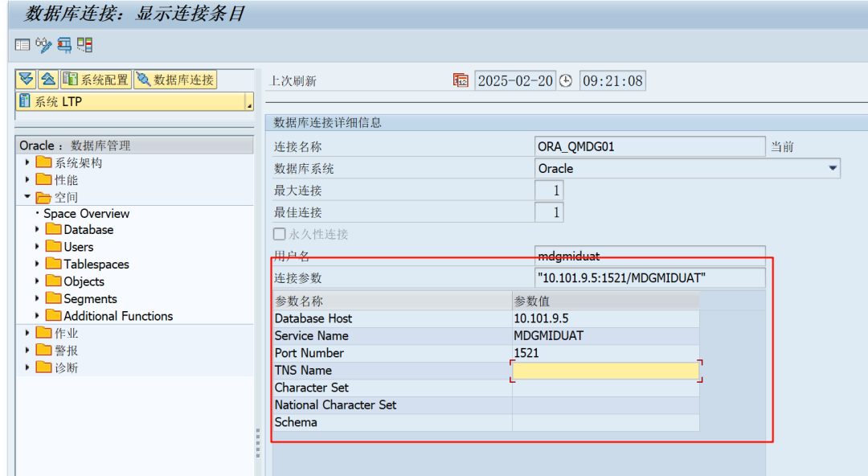
Task: Click the 诊断 folder icon
Action: (43, 367)
